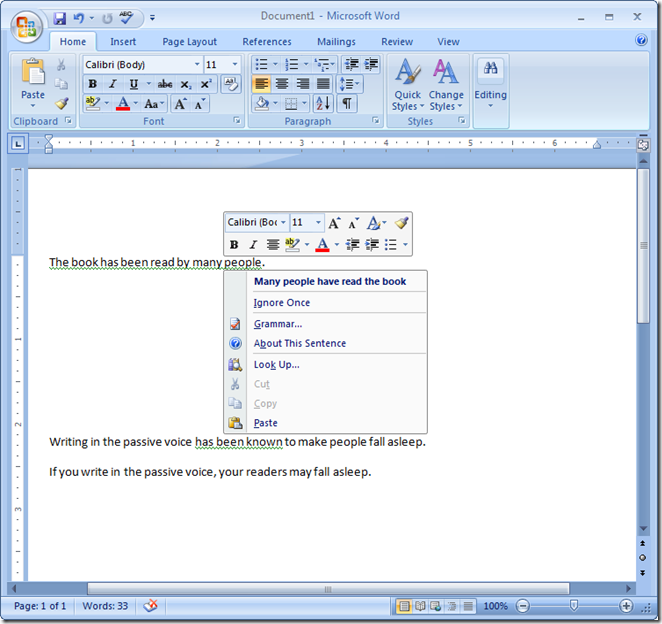662x624 pixels.
Task: Click the ribbon Cut scissors icon
Action: tap(62, 65)
